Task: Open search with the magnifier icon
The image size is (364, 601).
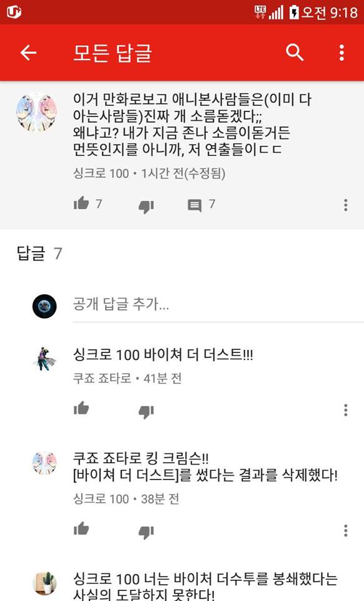Action: pos(295,53)
